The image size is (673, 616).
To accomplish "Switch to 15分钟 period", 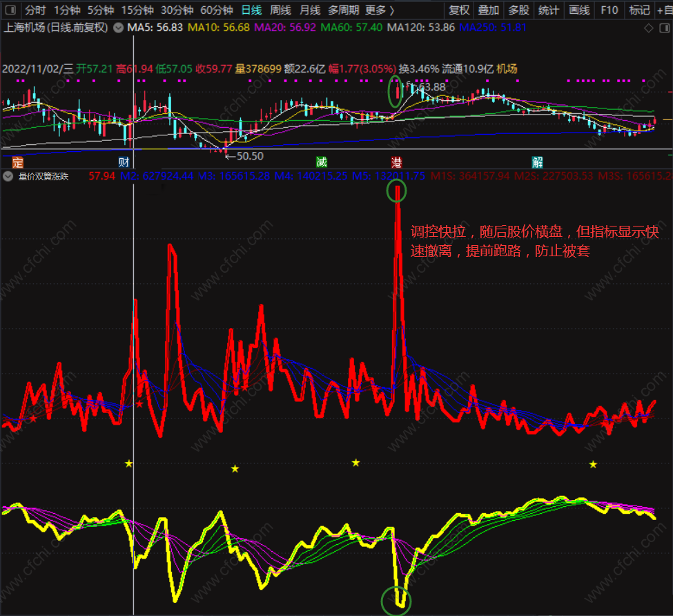I will coord(137,10).
